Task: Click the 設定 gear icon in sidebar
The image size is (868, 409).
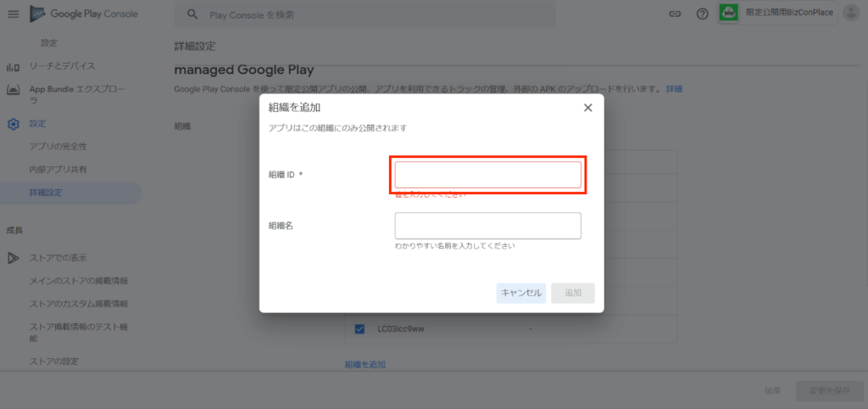Action: [x=13, y=124]
